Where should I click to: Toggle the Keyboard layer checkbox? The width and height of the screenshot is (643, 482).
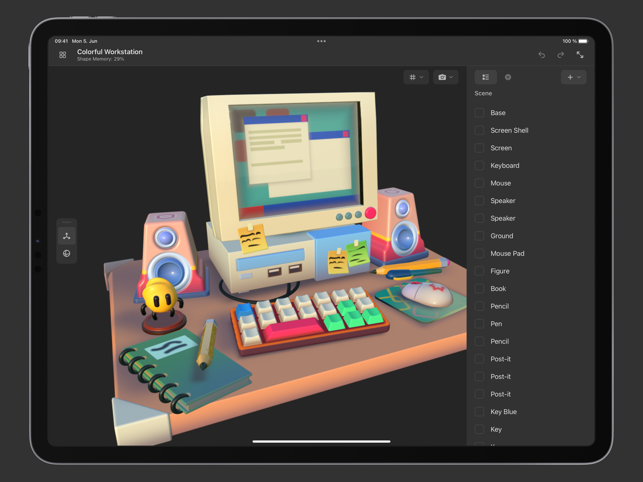pyautogui.click(x=480, y=166)
